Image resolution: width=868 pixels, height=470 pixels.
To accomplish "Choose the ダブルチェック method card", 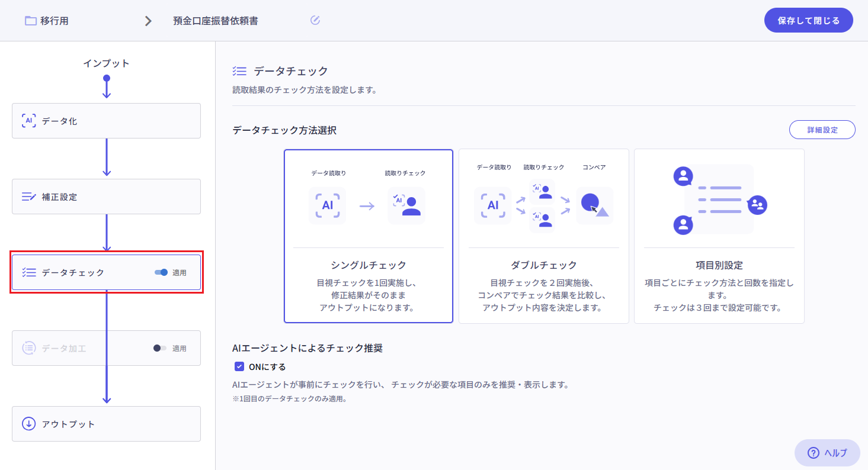I will (x=544, y=236).
